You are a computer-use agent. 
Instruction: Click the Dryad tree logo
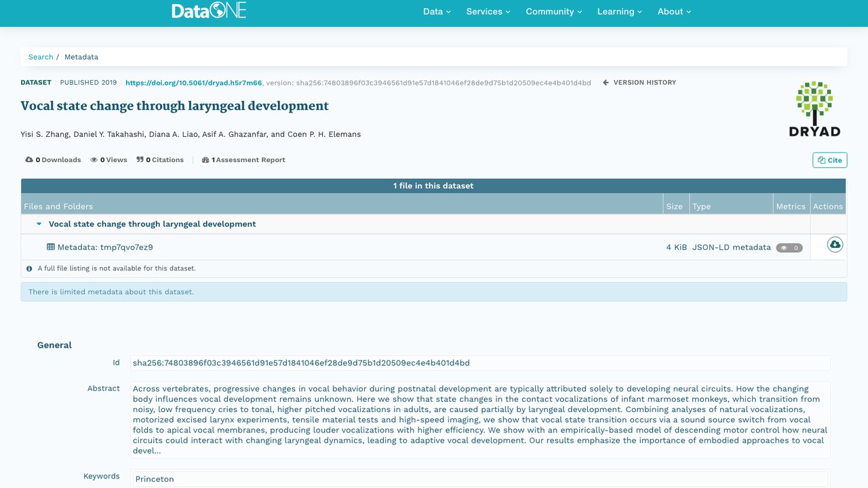point(814,109)
